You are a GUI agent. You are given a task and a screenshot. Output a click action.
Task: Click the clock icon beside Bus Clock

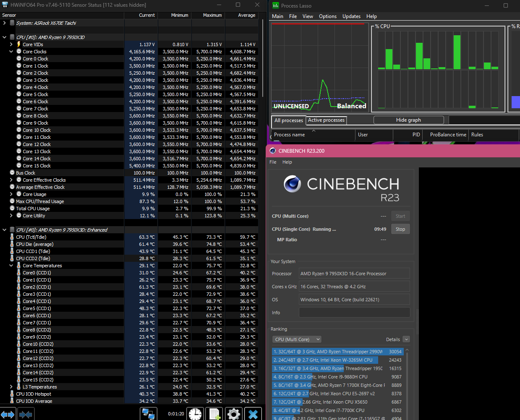12,172
